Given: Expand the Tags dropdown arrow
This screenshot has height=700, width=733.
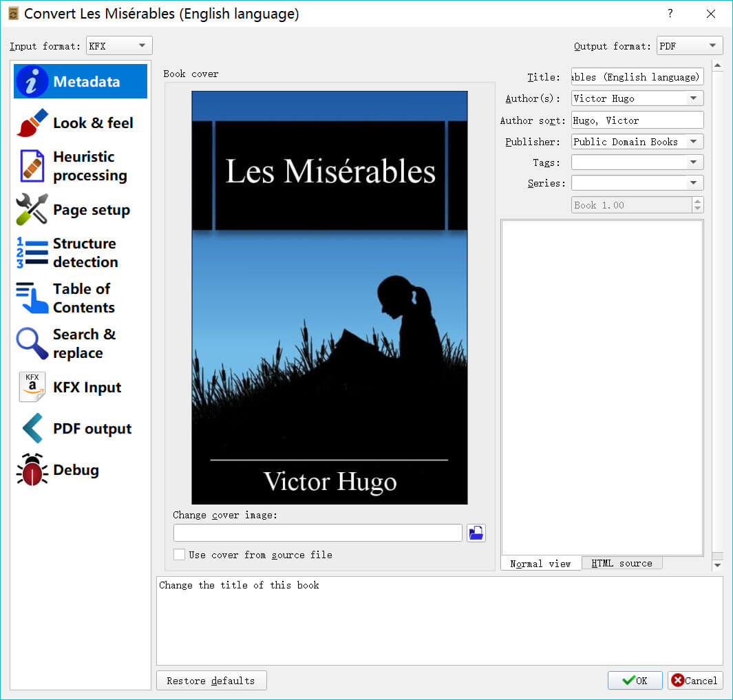Looking at the screenshot, I should pos(694,162).
